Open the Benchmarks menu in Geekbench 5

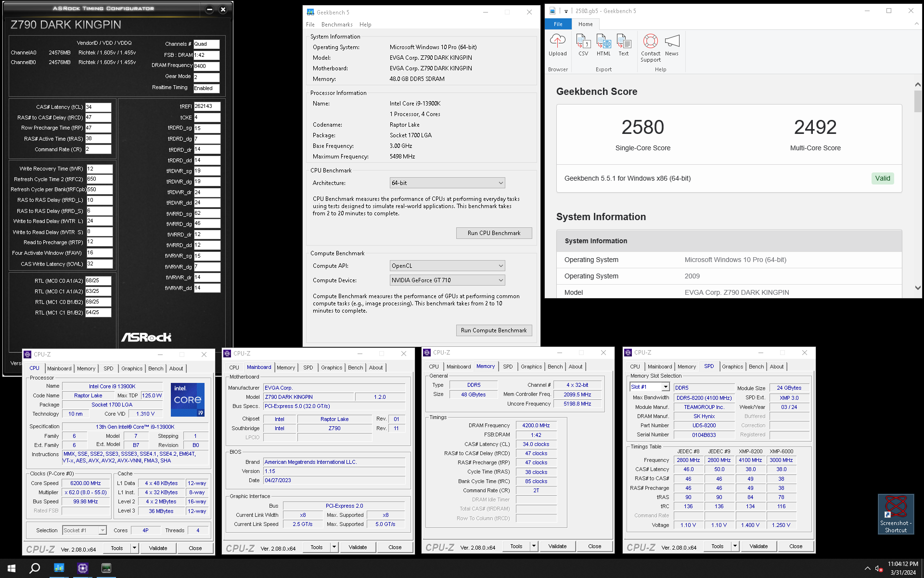click(x=337, y=25)
